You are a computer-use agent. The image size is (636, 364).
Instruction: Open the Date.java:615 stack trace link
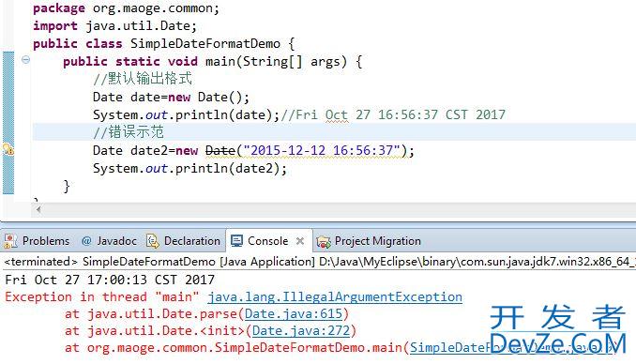[294, 313]
